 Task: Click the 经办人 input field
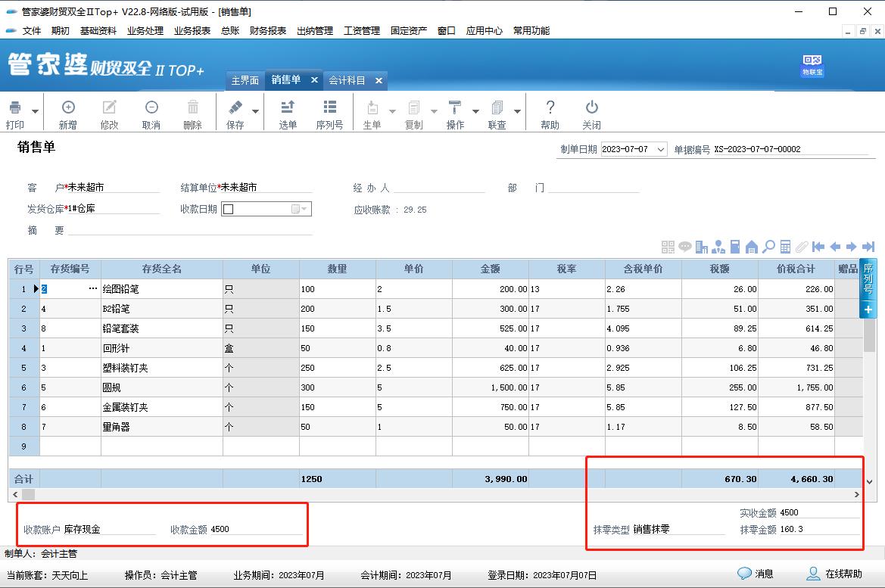(439, 188)
